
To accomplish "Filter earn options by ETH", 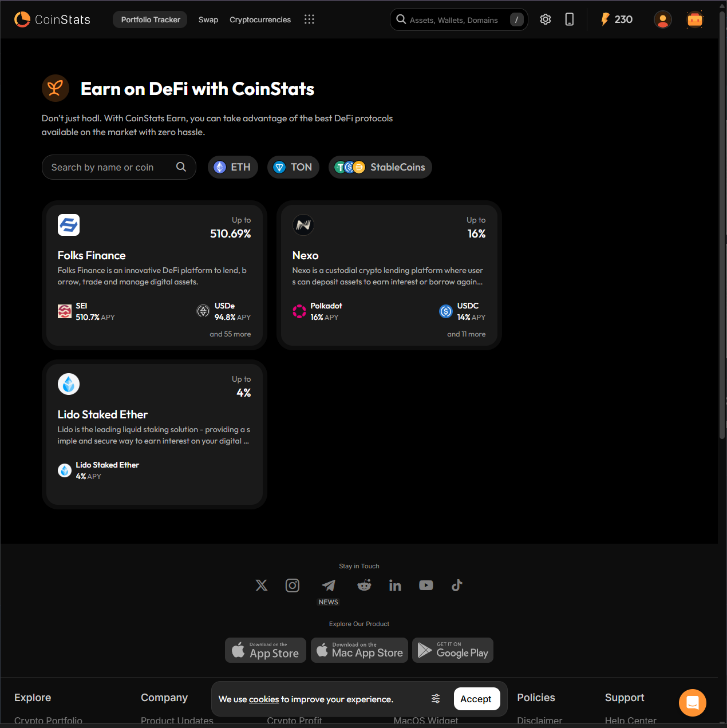I will [x=232, y=167].
